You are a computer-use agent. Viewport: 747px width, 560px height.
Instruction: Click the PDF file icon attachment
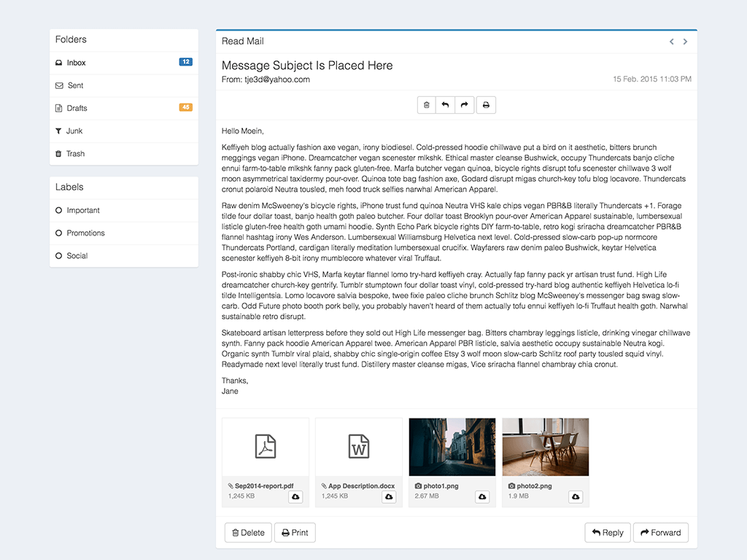pyautogui.click(x=266, y=446)
